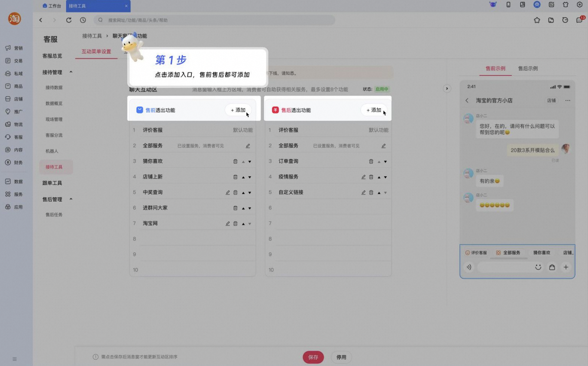Screen dimensions: 588x366
Task: Open the 数据 sidebar section
Action: click(14, 182)
